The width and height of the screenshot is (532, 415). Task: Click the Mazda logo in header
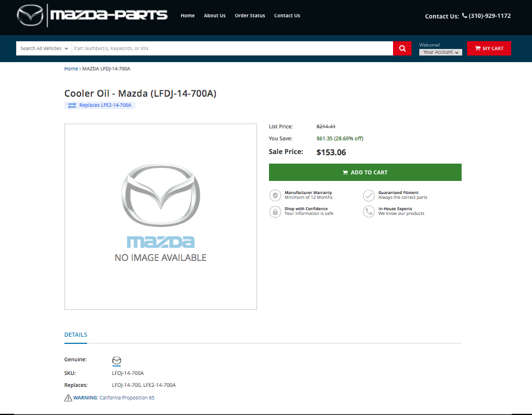point(30,16)
